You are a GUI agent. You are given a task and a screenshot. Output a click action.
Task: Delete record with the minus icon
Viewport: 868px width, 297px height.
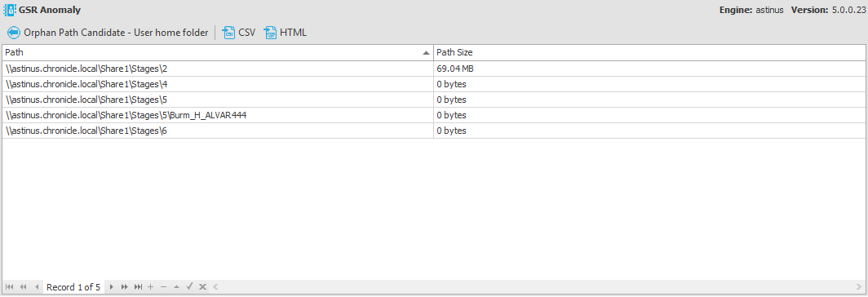tap(163, 287)
